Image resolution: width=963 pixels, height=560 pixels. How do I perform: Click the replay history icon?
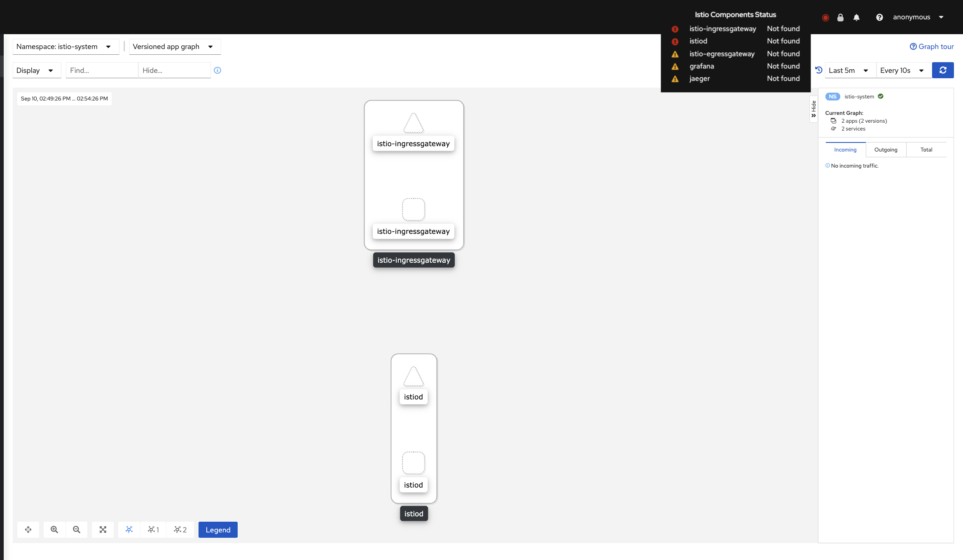point(819,70)
